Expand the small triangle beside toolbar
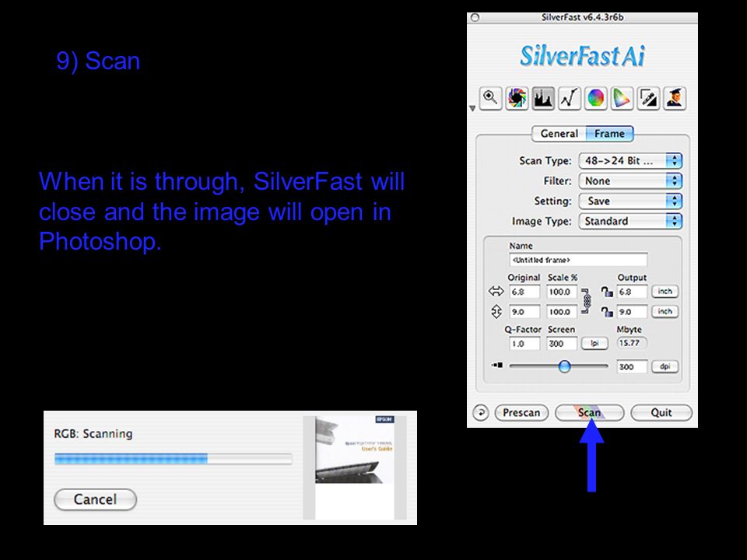This screenshot has width=747, height=560. [472, 109]
